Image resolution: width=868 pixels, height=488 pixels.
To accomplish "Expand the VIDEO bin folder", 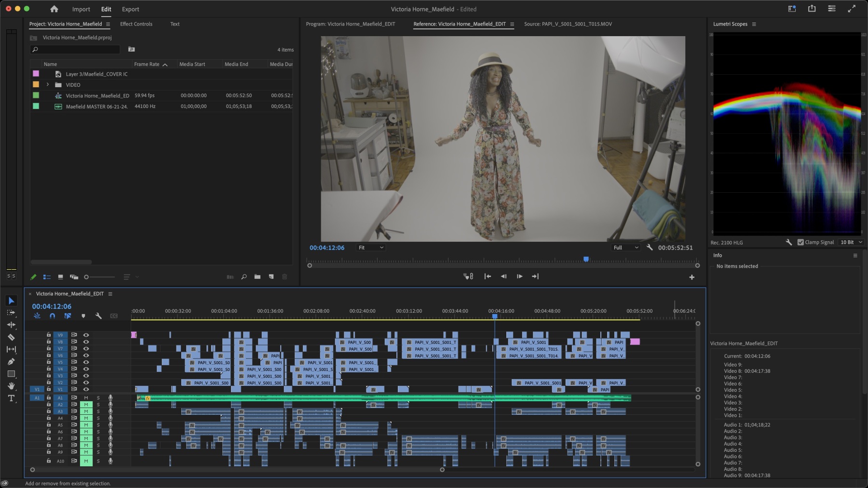I will (48, 85).
